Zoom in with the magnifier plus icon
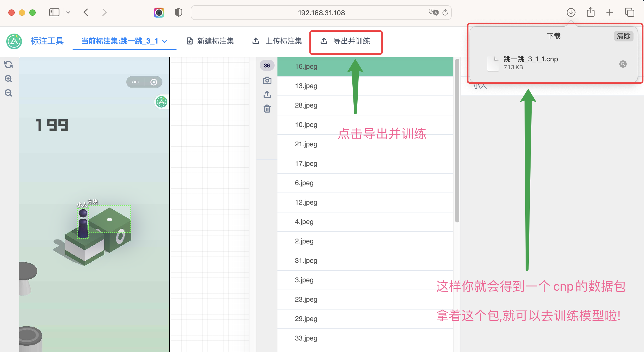Screen dimensions: 644x352 point(8,79)
